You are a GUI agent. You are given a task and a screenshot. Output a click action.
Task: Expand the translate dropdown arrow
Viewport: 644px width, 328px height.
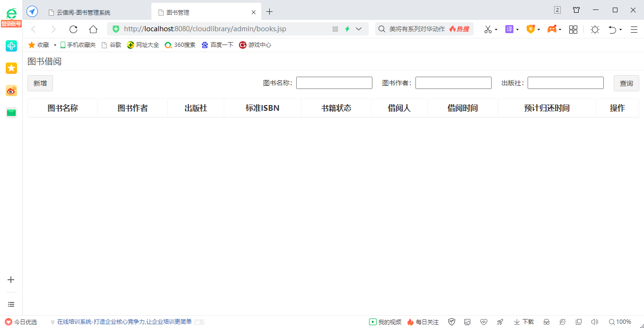tap(517, 29)
